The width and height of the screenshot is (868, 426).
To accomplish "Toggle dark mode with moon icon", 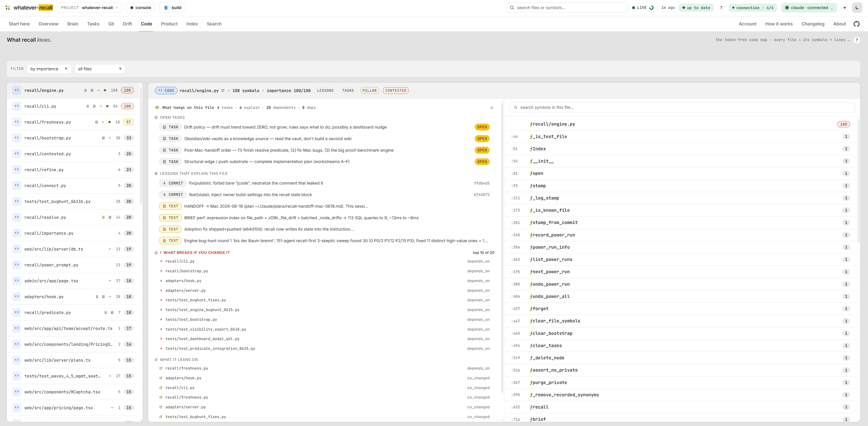I will point(857,8).
